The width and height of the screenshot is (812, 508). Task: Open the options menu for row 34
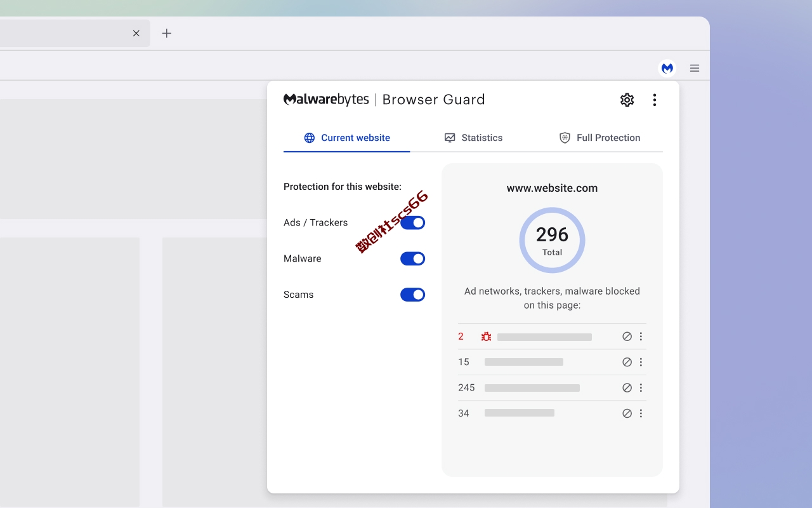pos(641,413)
